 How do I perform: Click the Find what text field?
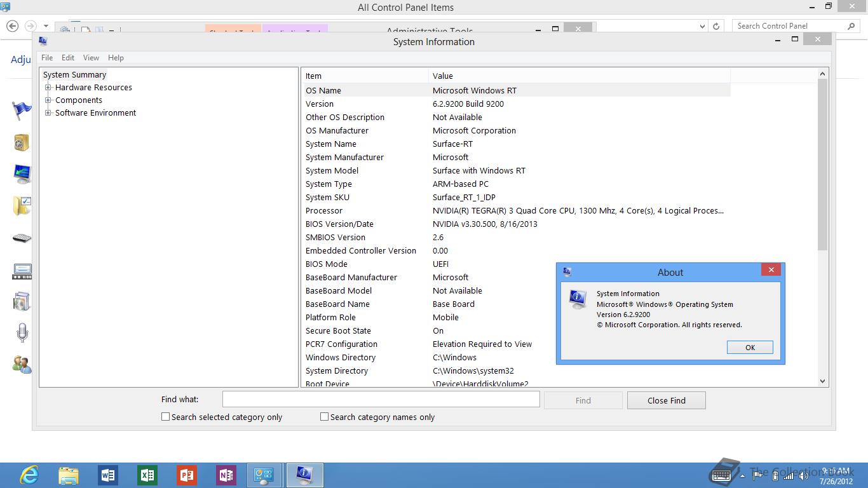click(x=381, y=399)
